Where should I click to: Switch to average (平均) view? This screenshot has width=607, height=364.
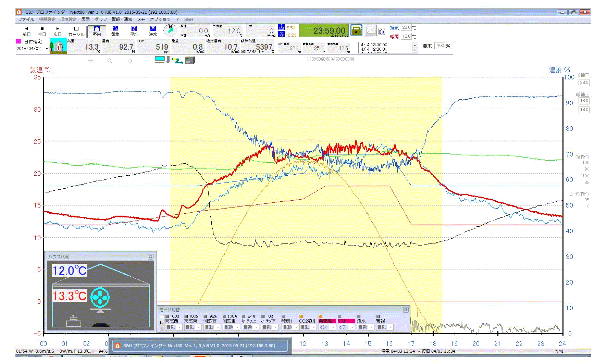pyautogui.click(x=134, y=32)
